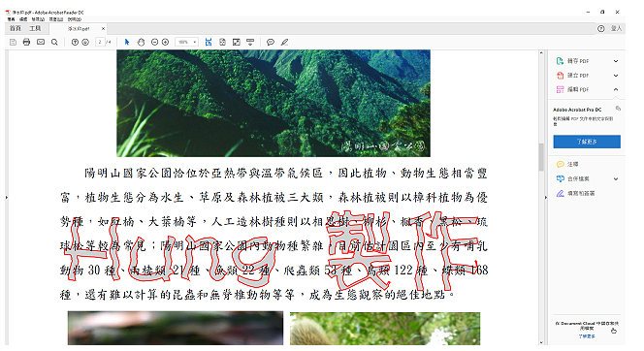Click the zoom out minus icon
Image resolution: width=644 pixels, height=351 pixels.
154,42
